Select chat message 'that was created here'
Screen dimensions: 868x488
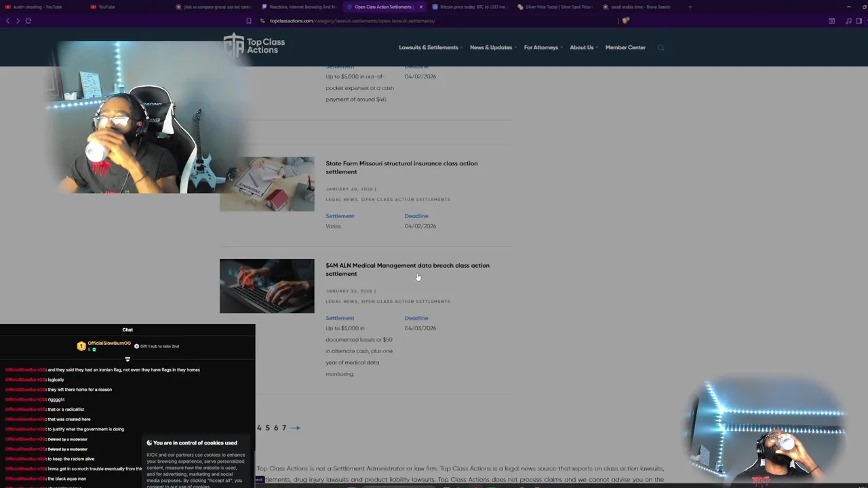pyautogui.click(x=68, y=420)
